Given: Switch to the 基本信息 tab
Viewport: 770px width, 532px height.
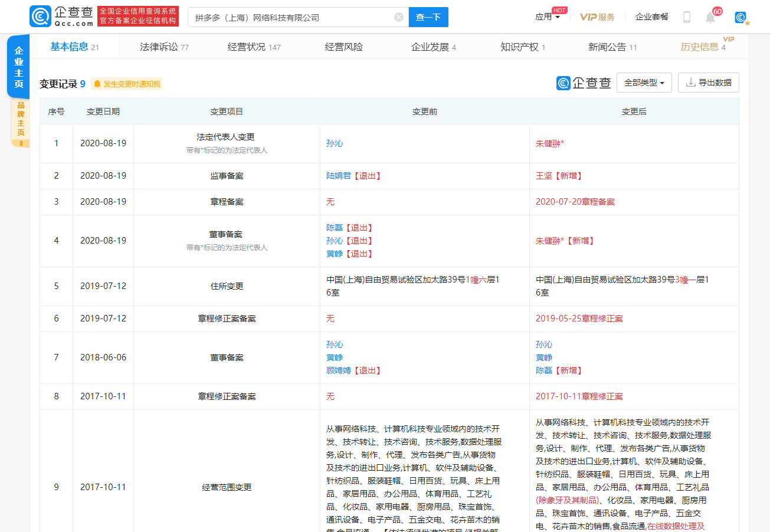Looking at the screenshot, I should coord(75,47).
